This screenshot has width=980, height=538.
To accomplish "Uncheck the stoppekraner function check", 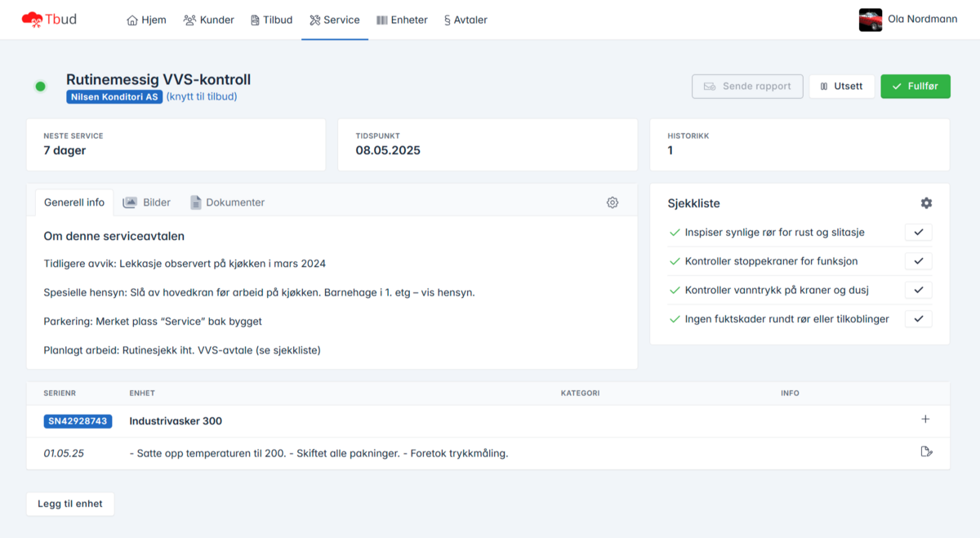I will [918, 261].
